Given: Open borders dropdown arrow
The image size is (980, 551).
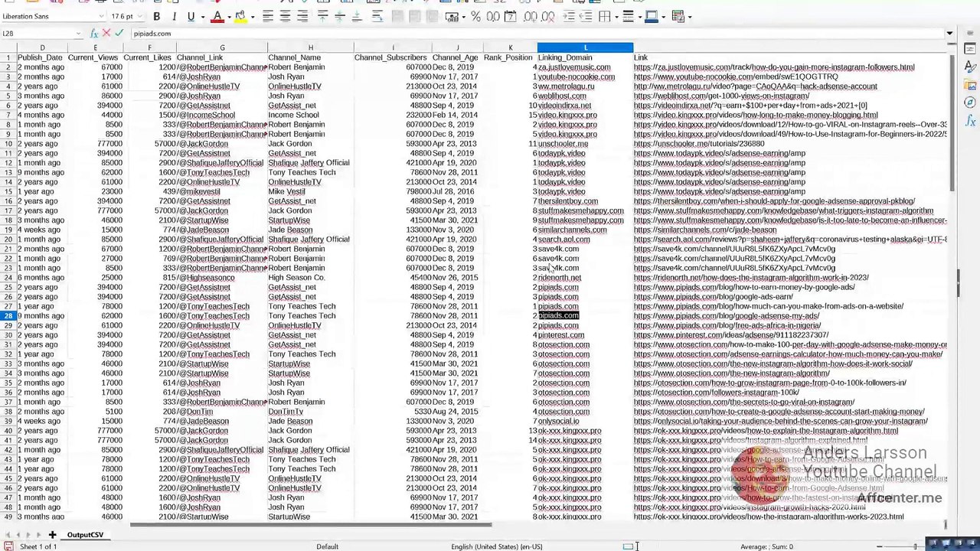Looking at the screenshot, I should 616,16.
